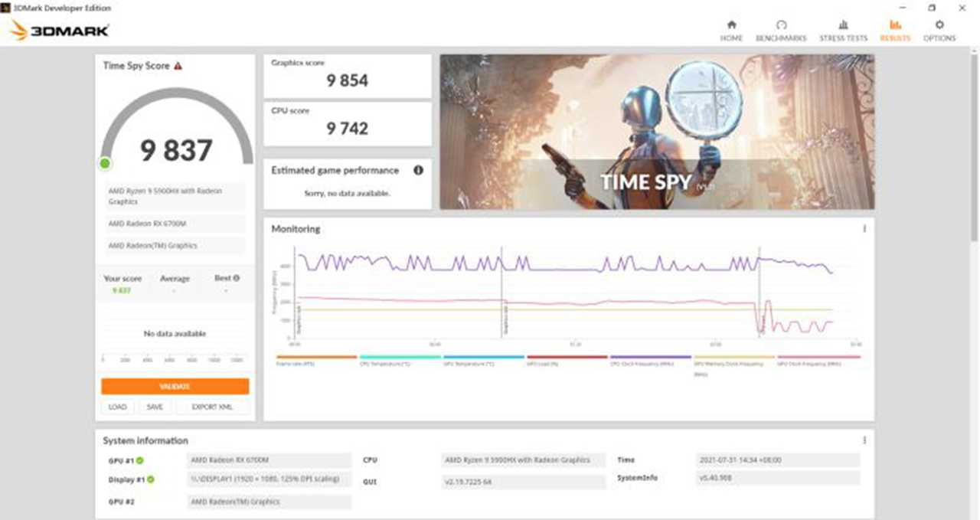The image size is (980, 520).
Task: Switch to the Results tab
Action: [x=895, y=31]
